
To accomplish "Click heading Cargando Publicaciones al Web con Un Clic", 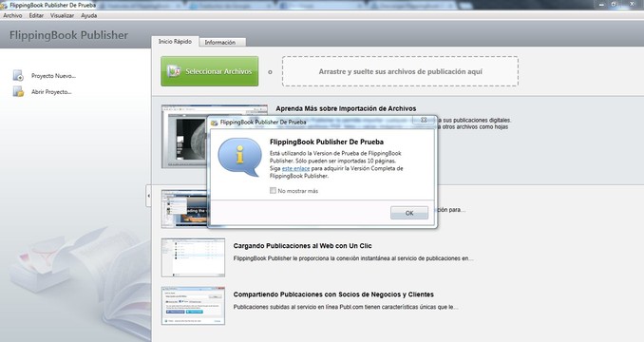I will 302,246.
